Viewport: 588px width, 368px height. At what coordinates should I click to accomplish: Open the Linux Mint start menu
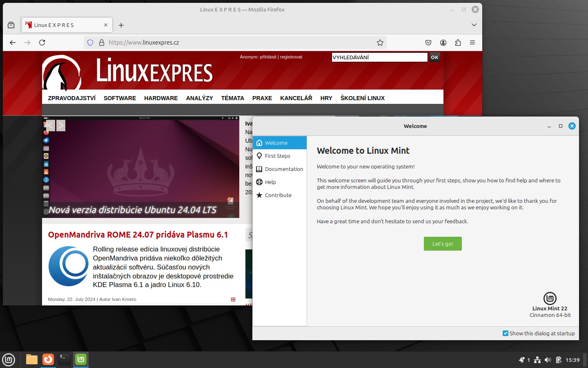pos(9,360)
